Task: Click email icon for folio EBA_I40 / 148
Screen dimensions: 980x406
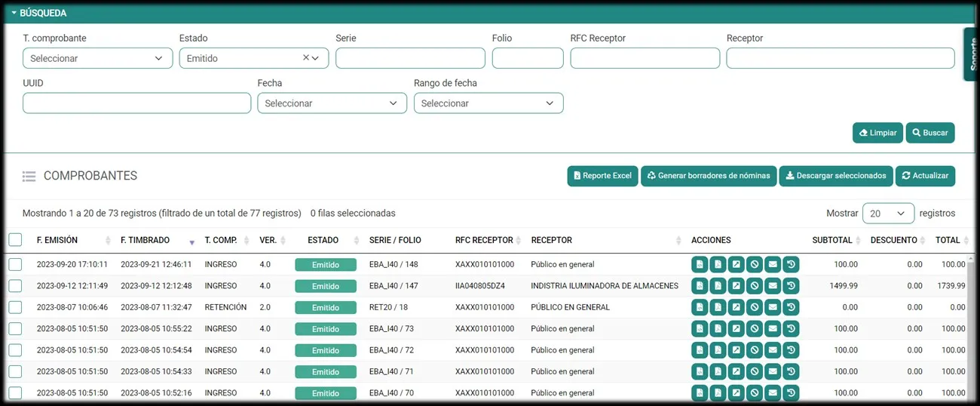Action: 772,265
